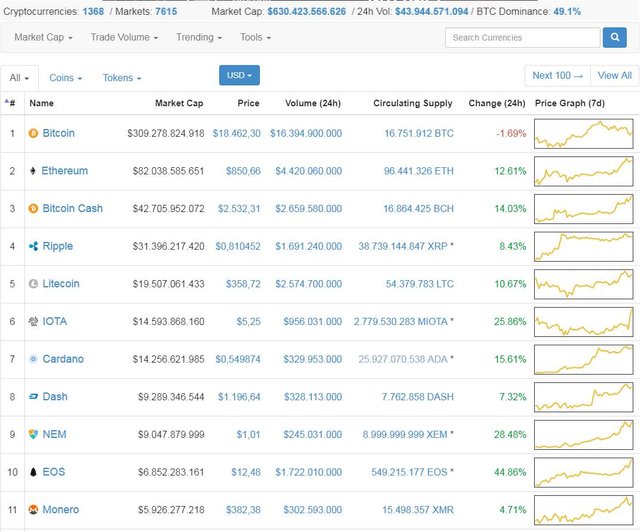This screenshot has height=532, width=640.
Task: Open the Monero name link
Action: pos(60,510)
